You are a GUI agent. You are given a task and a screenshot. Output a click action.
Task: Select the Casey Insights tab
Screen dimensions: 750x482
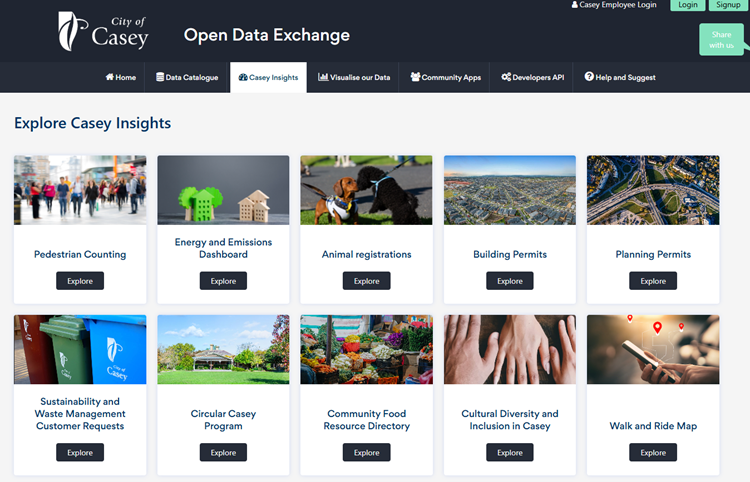pos(268,77)
